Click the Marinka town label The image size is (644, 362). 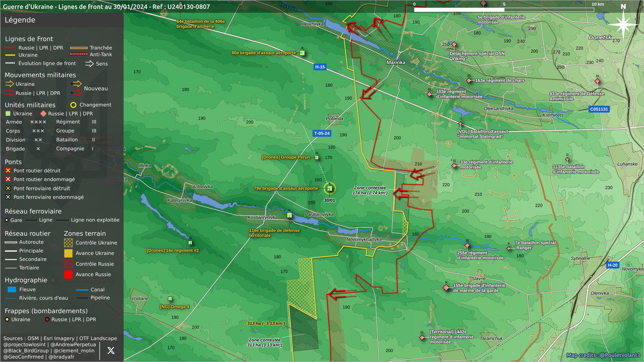(396, 62)
